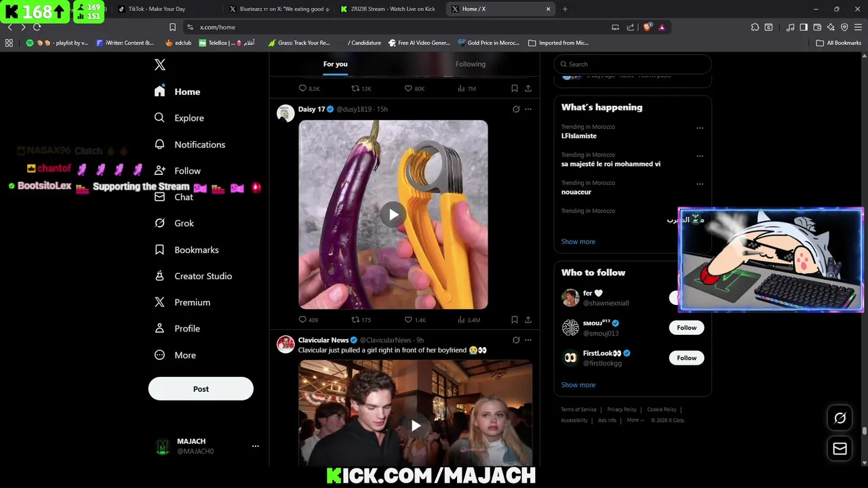Open the Home icon in X sidebar

tap(159, 91)
